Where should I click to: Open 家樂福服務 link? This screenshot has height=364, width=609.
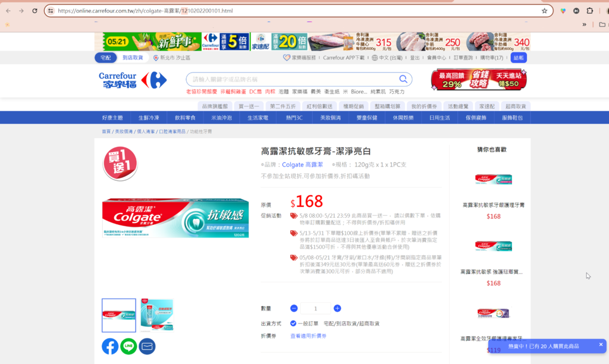pos(300,58)
